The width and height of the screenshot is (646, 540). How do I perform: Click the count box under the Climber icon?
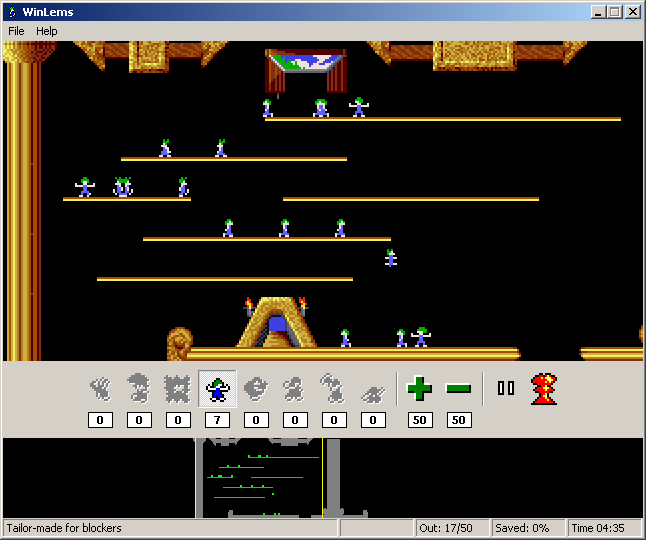point(100,420)
